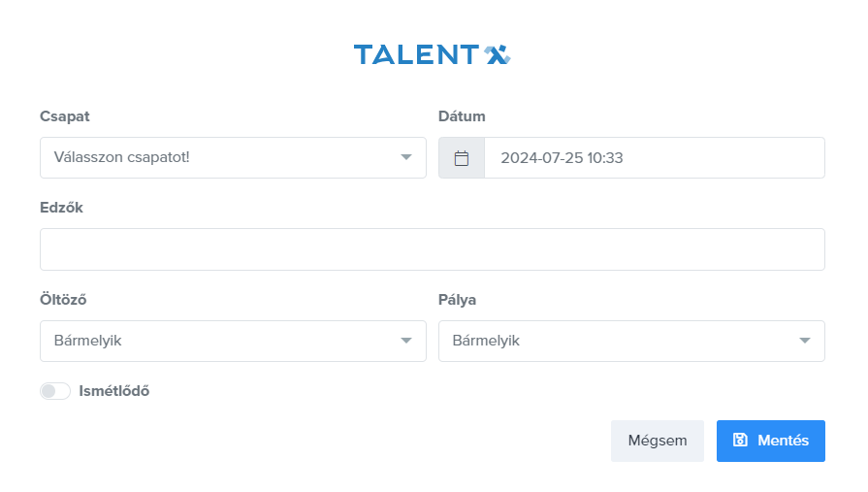The width and height of the screenshot is (868, 492).
Task: Click the floppy disk icon in Mentés
Action: click(x=740, y=441)
